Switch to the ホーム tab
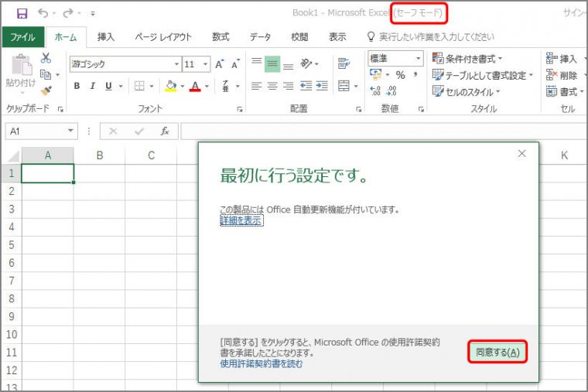This screenshot has height=392, width=588. pos(66,37)
